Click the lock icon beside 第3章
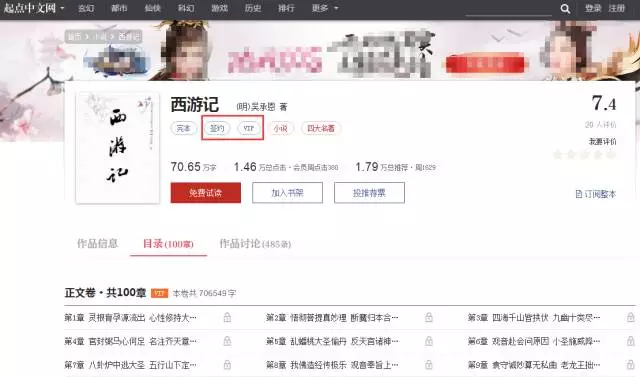 pos(631,317)
